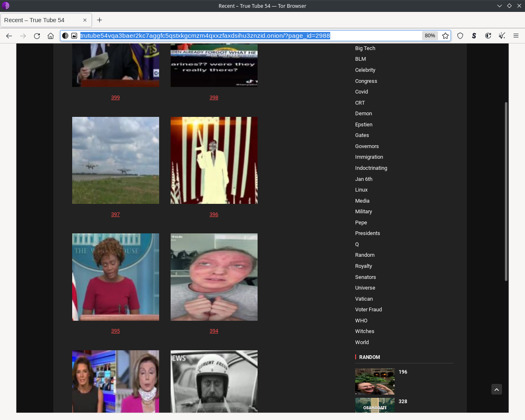Viewport: 525px width, 420px height.
Task: Reset the 80% zoom level indicator
Action: point(430,36)
